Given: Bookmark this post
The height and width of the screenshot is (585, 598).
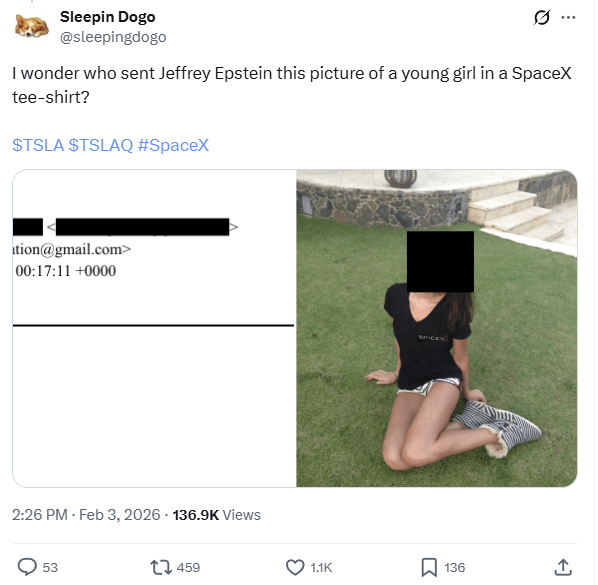Looking at the screenshot, I should pos(429,567).
